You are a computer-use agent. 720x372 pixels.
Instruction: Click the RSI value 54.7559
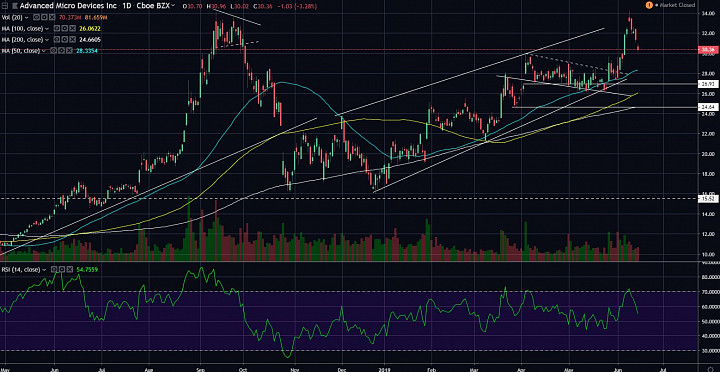(x=87, y=269)
